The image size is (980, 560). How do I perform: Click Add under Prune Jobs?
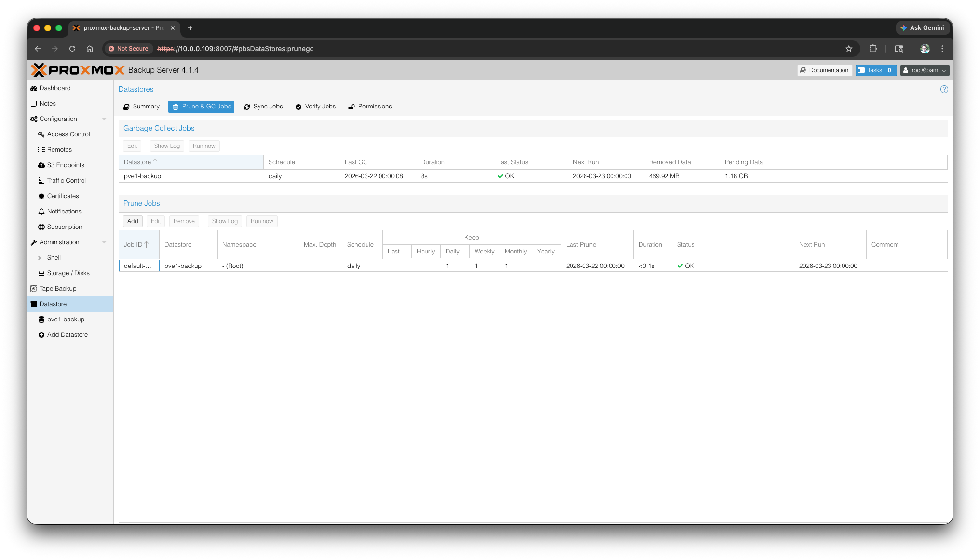133,221
